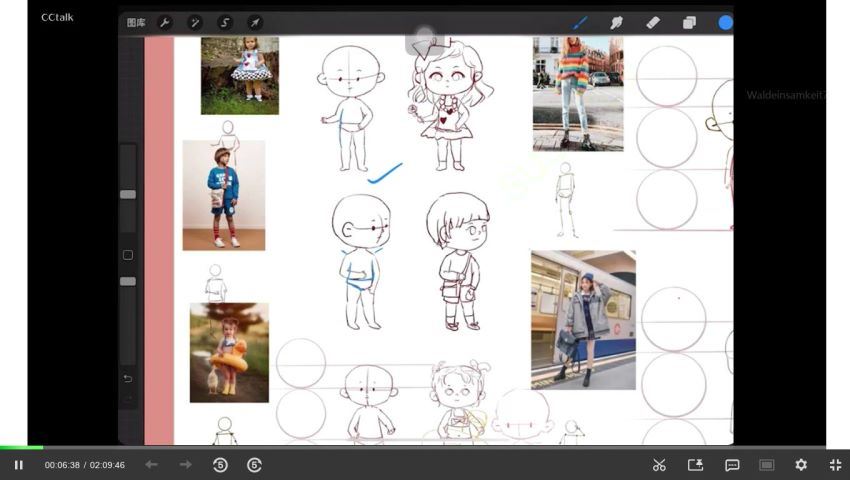Go to next item arrow
Image resolution: width=850 pixels, height=480 pixels.
point(185,465)
